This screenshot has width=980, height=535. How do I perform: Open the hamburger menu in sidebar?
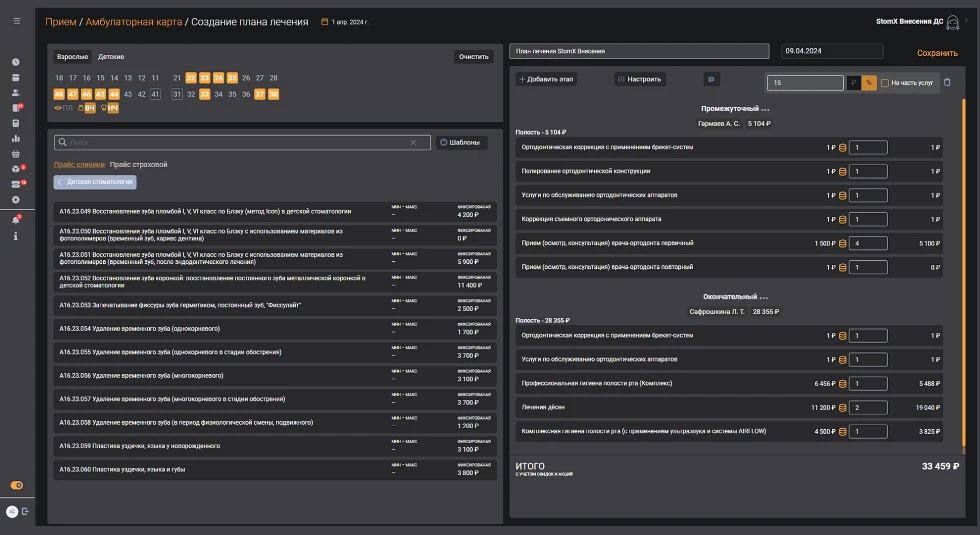(x=16, y=20)
